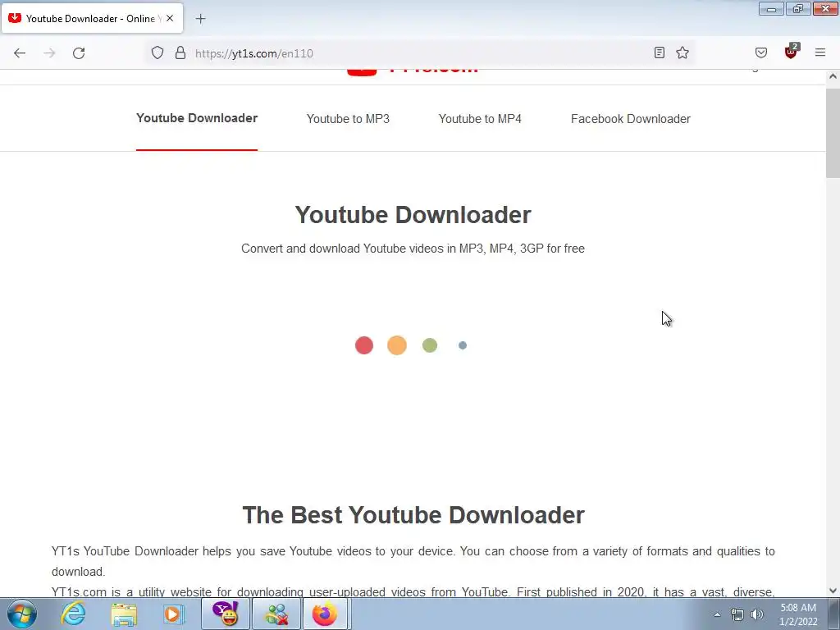Restore down the Firefox window

(x=798, y=9)
